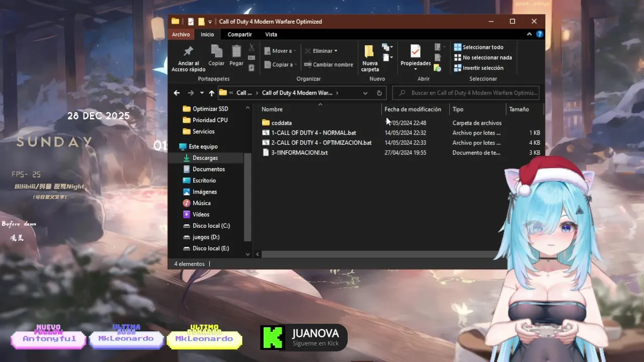Sort by Fecha de modificación column
Image resolution: width=644 pixels, height=362 pixels.
click(x=415, y=109)
